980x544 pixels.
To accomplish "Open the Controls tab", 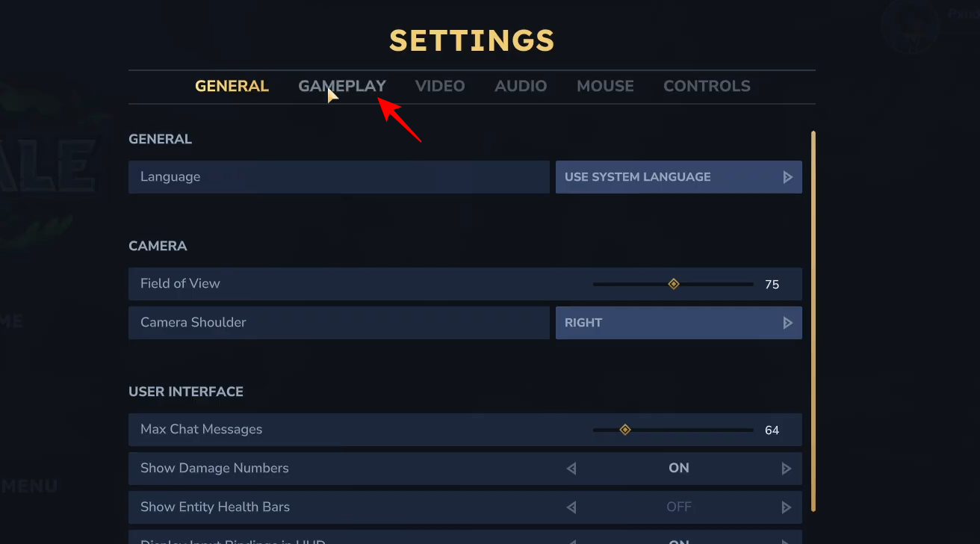I will [x=707, y=86].
